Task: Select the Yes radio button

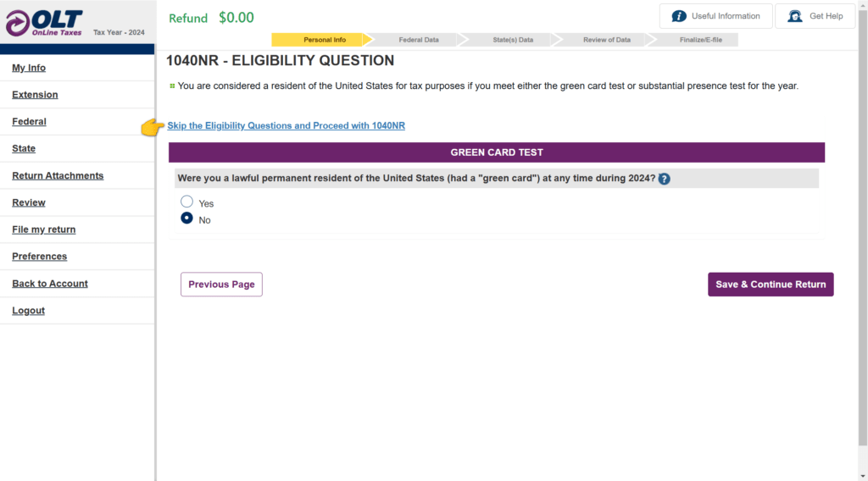Action: coord(186,202)
